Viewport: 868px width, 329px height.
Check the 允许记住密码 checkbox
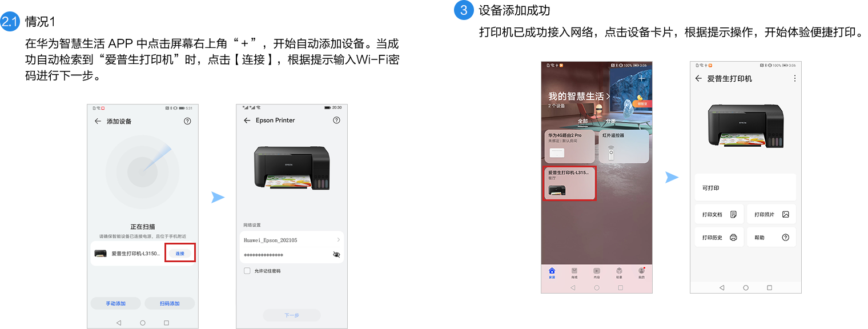(247, 271)
